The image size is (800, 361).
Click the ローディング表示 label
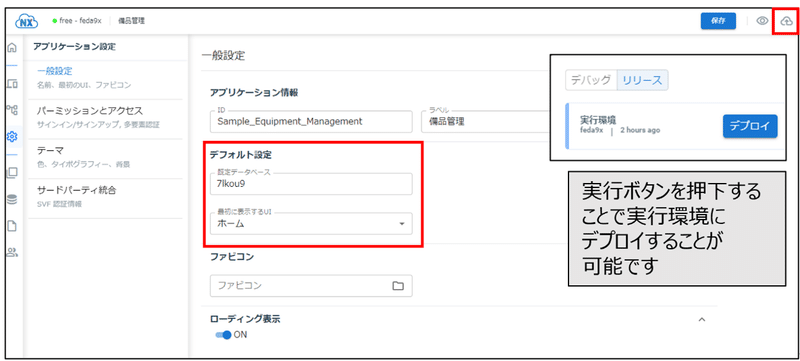(x=245, y=319)
